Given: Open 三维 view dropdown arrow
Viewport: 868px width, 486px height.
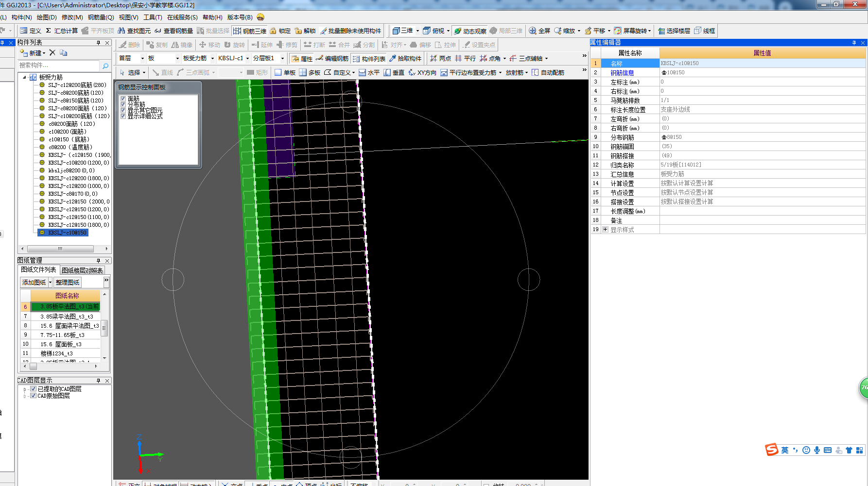Looking at the screenshot, I should (x=417, y=31).
